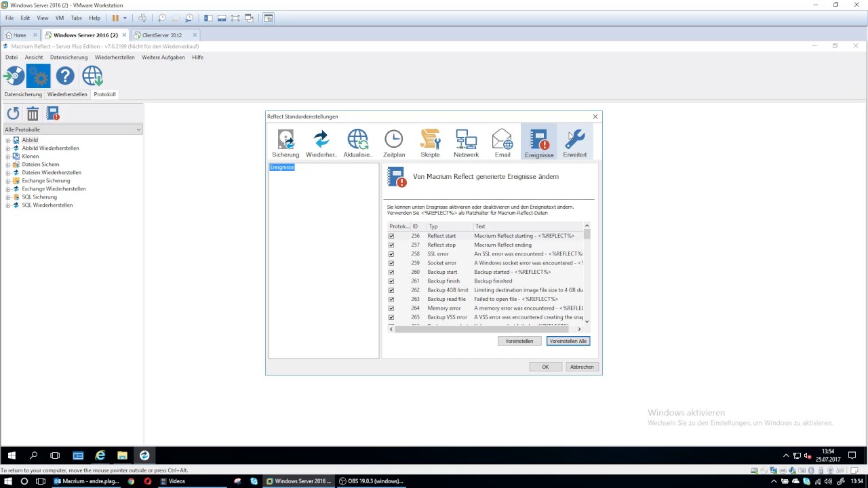Click the Voreinstellen button
This screenshot has height=488, width=868.
(x=519, y=341)
